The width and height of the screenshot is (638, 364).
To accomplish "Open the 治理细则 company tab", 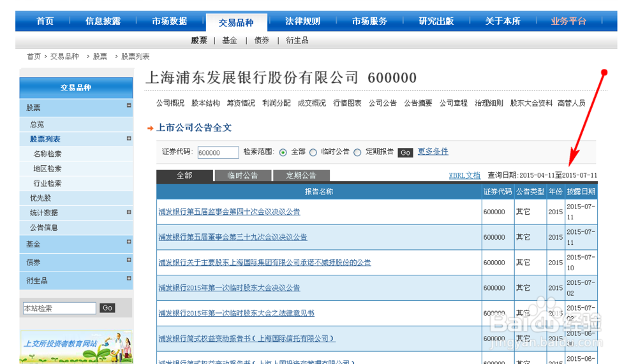I will coord(489,103).
